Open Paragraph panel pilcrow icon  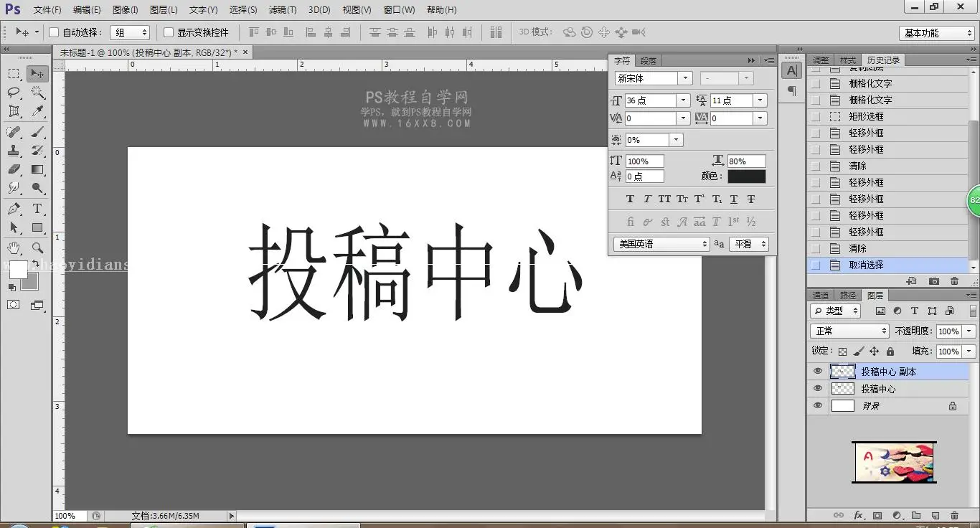tap(791, 90)
